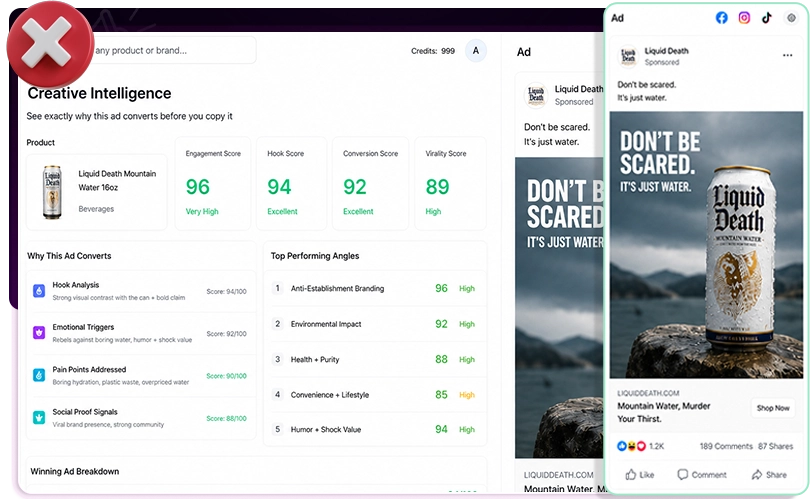Click the Liquid Death avatar in the green-bordered ad card
811x499 pixels.
628,56
